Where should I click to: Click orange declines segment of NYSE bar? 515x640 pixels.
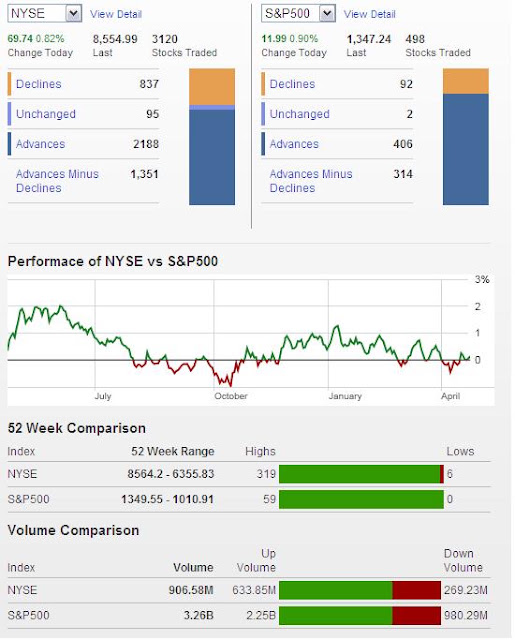(212, 87)
